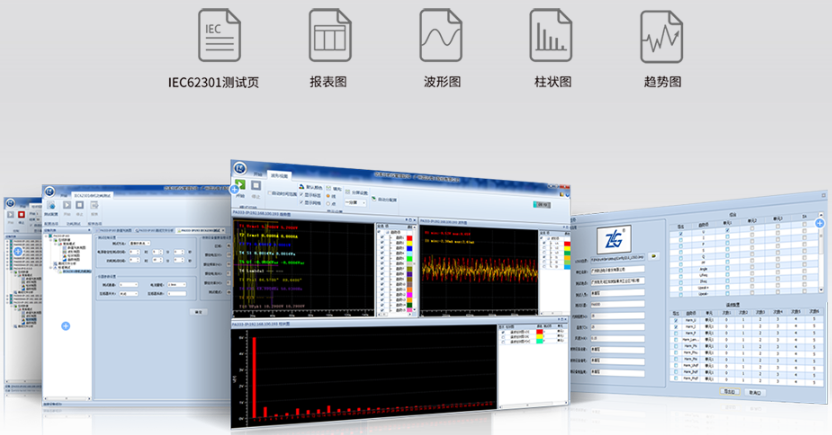Open the dropdown below the test channel field
Screen dimensions: 832x435
pyautogui.click(x=128, y=293)
